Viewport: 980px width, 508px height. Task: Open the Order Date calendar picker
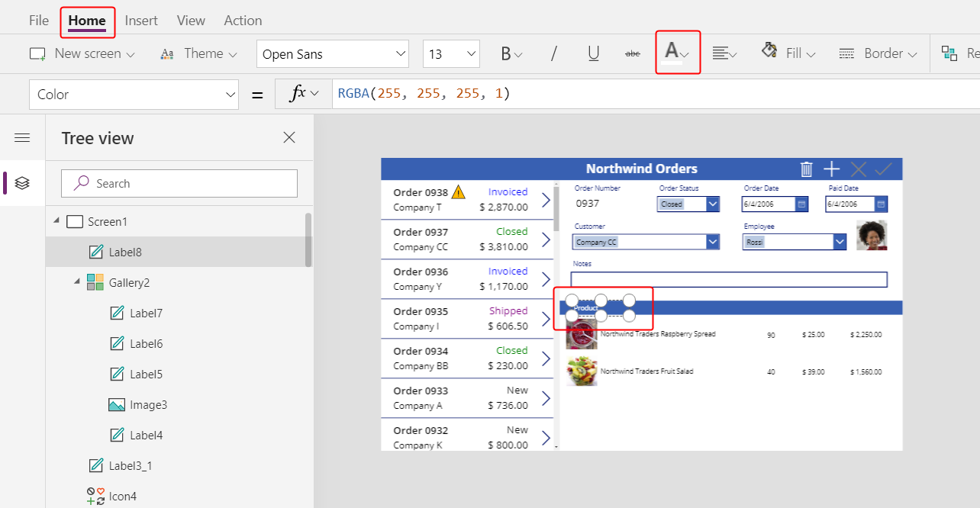click(801, 204)
